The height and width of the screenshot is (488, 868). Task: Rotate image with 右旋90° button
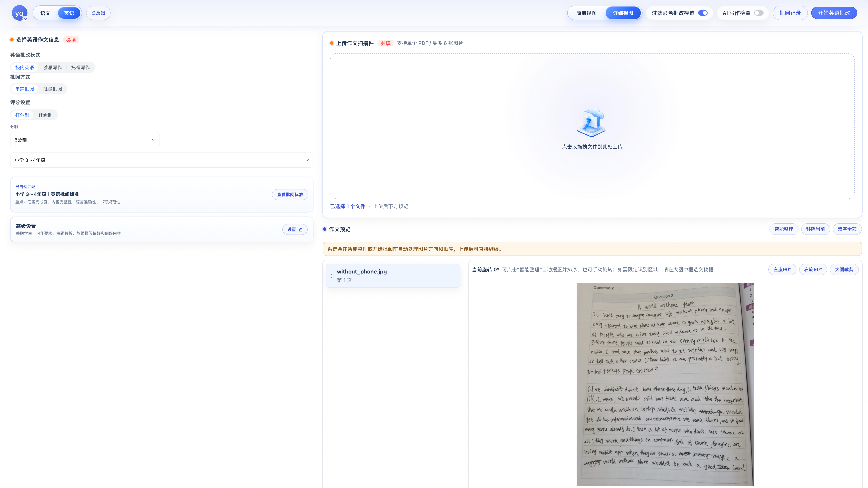pos(813,270)
